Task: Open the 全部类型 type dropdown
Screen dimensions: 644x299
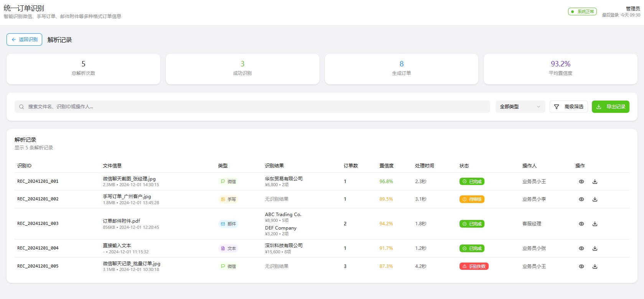Action: [520, 107]
